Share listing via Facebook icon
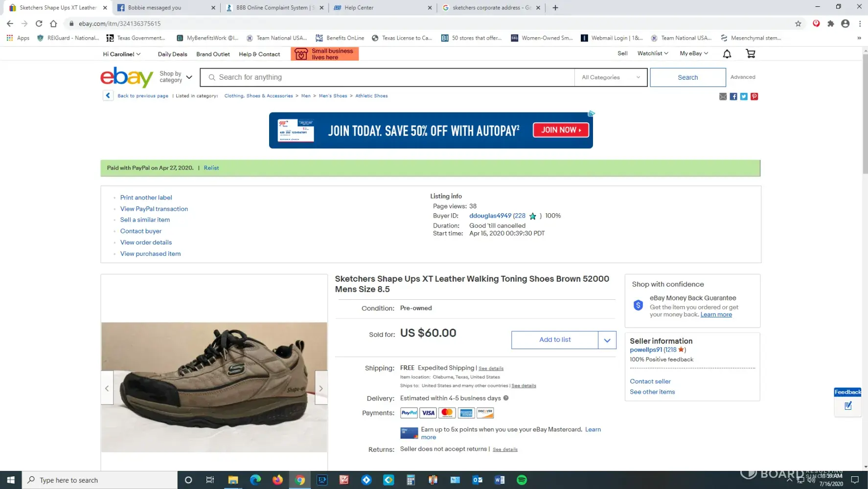Screen dimensions: 868x489 733,97
